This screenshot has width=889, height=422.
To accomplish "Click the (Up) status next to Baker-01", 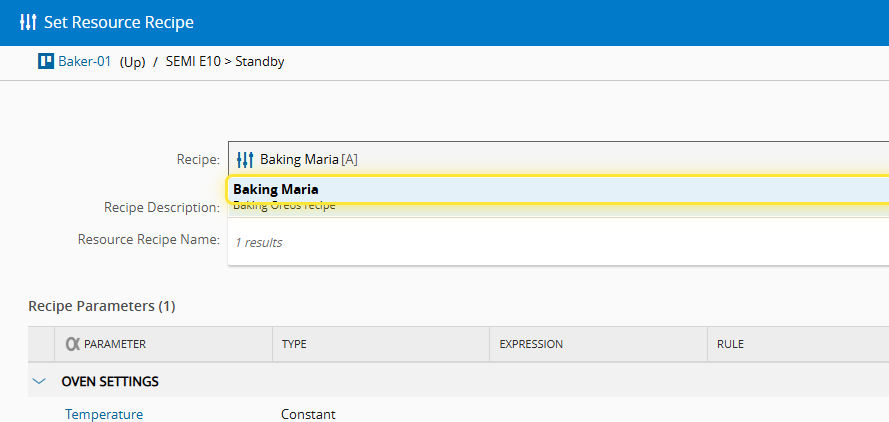I will (133, 61).
